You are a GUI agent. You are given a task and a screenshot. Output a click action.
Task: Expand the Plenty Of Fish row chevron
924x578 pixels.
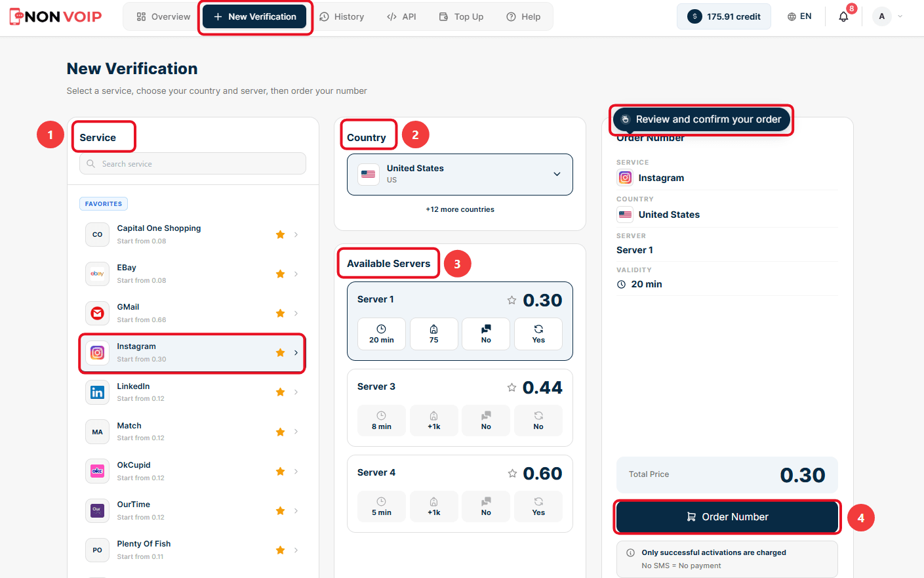click(296, 550)
